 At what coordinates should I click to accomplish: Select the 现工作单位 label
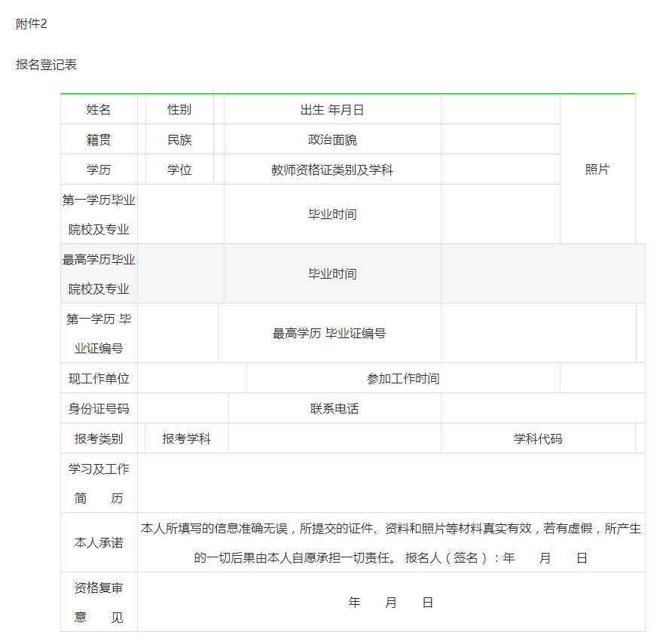99,378
